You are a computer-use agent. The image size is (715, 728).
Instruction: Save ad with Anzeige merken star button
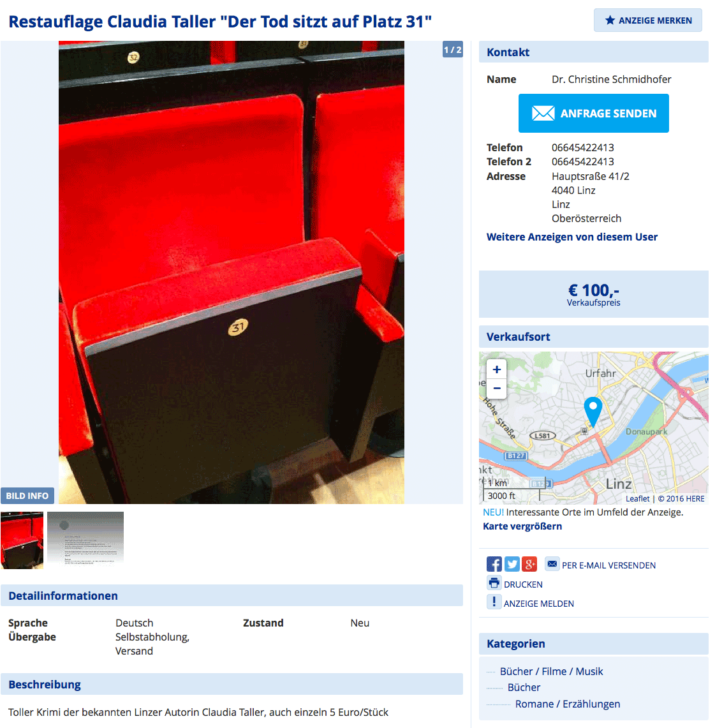tap(648, 20)
